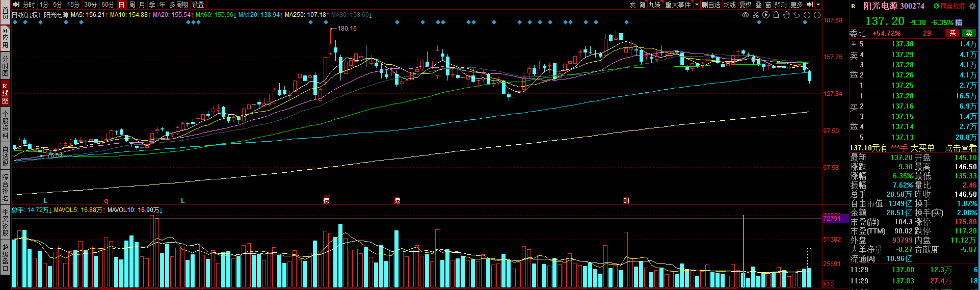This screenshot has width=980, height=290.
Task: Zoom out with the minus circle icon
Action: click(x=817, y=15)
